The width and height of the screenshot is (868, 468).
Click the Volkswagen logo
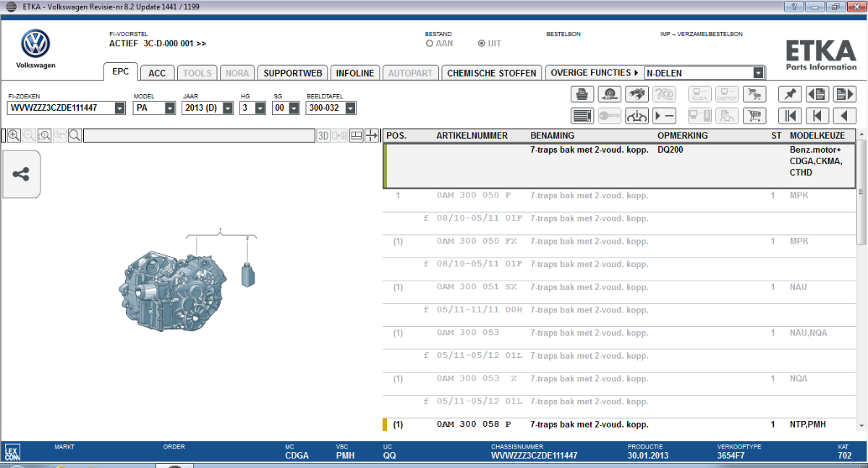35,44
